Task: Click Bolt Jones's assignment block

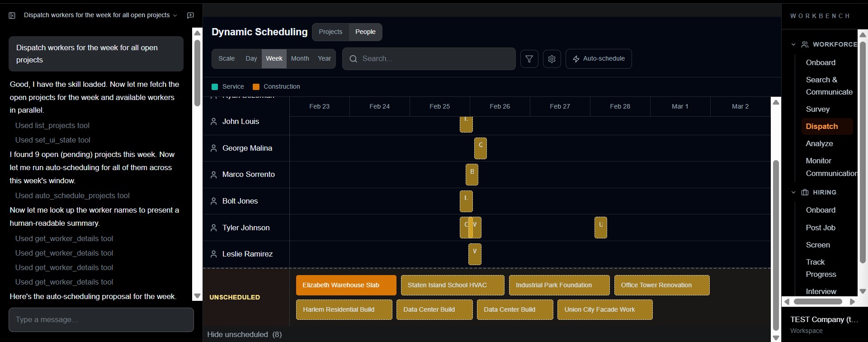Action: (466, 201)
